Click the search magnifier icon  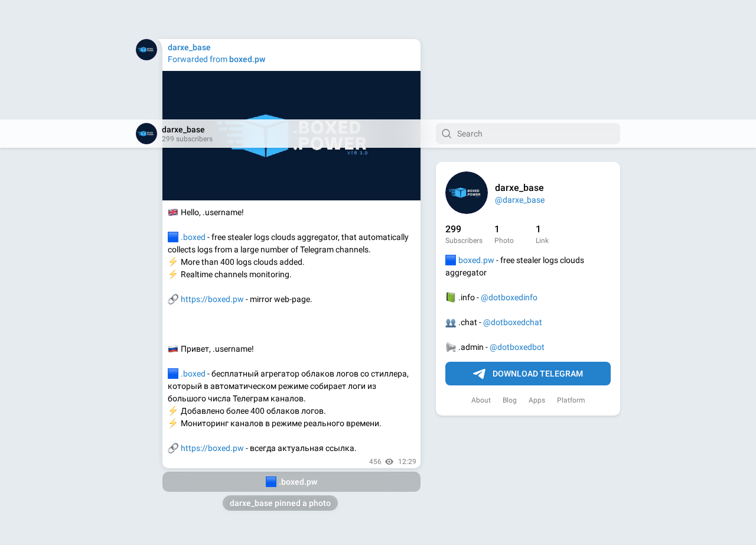click(447, 134)
